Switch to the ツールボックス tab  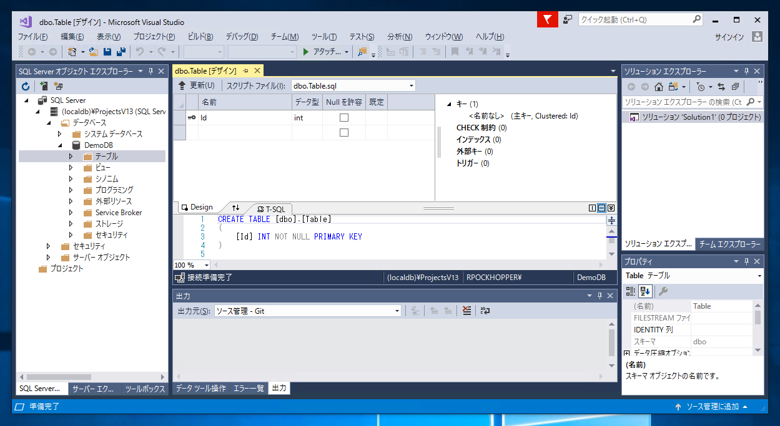145,389
